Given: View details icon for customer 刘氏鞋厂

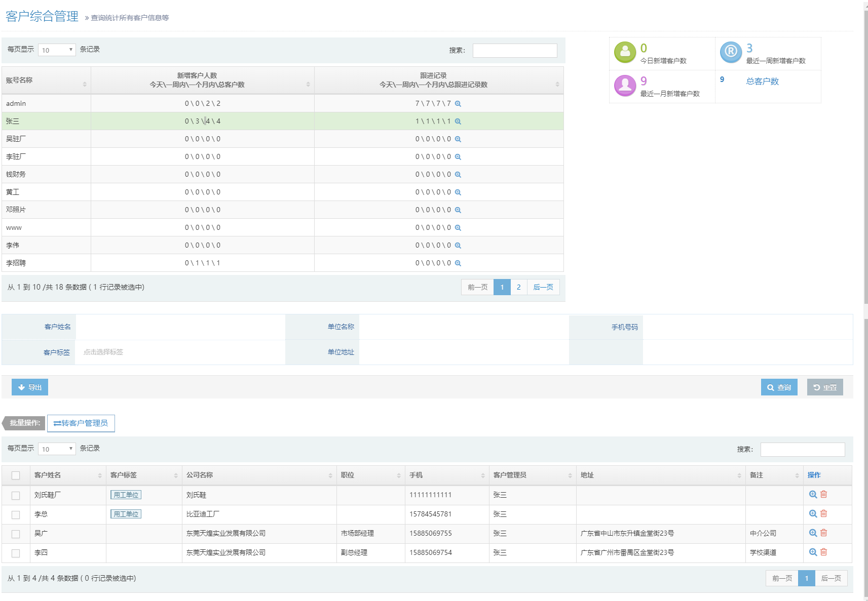Looking at the screenshot, I should pos(813,495).
